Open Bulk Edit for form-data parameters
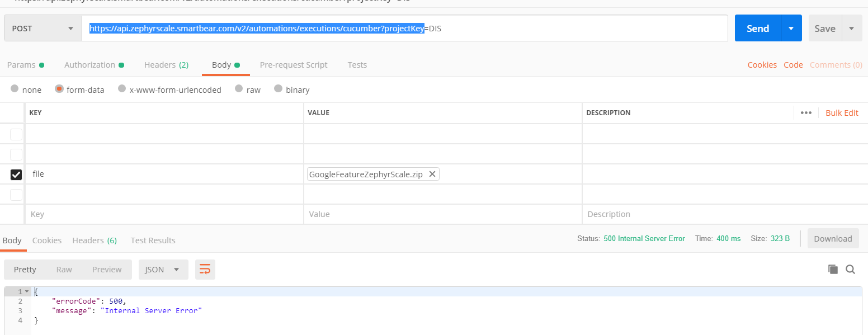868x335 pixels. (x=842, y=112)
